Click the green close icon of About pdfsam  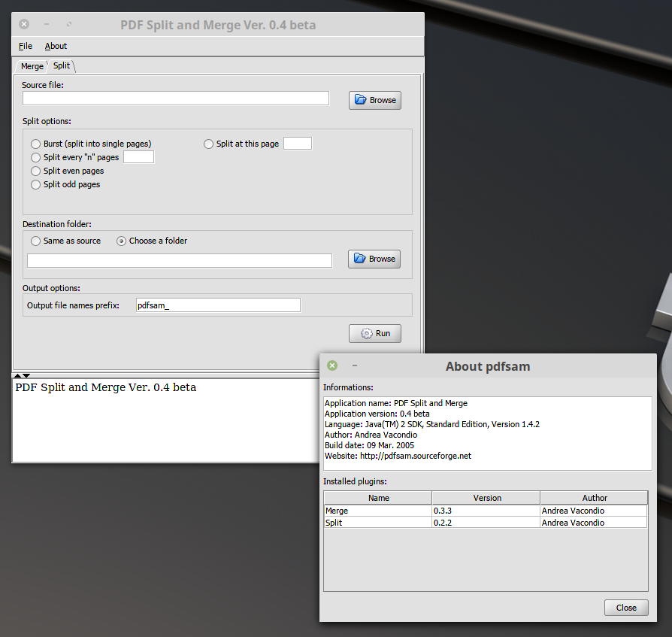point(332,366)
